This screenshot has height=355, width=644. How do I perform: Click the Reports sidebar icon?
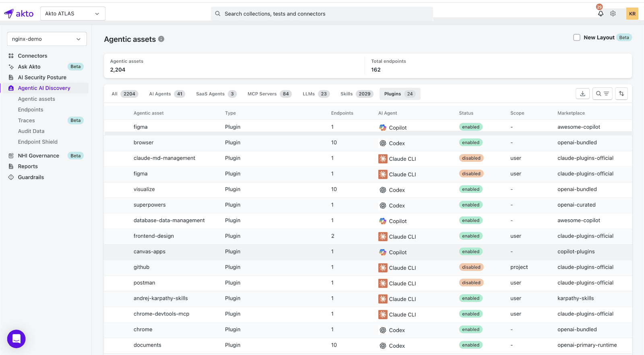11,166
